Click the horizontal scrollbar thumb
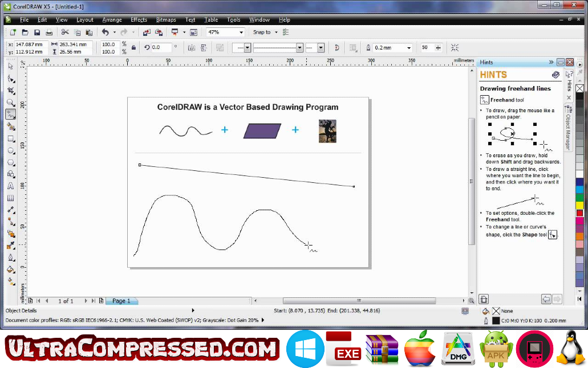 coord(359,301)
